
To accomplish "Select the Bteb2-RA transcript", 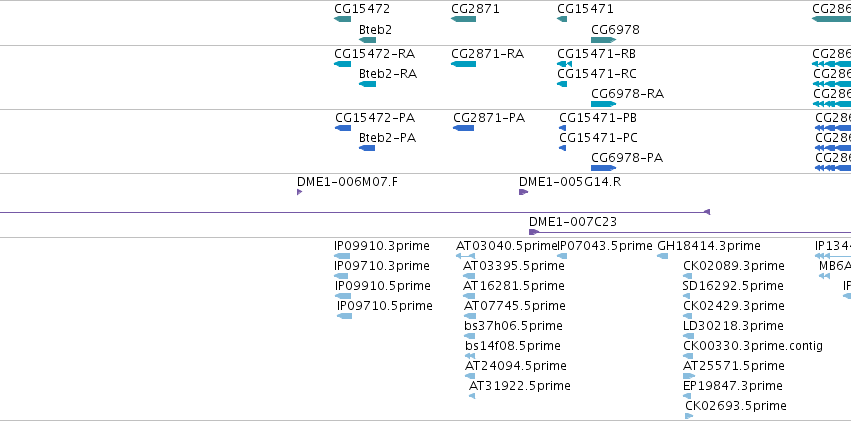I will (367, 84).
